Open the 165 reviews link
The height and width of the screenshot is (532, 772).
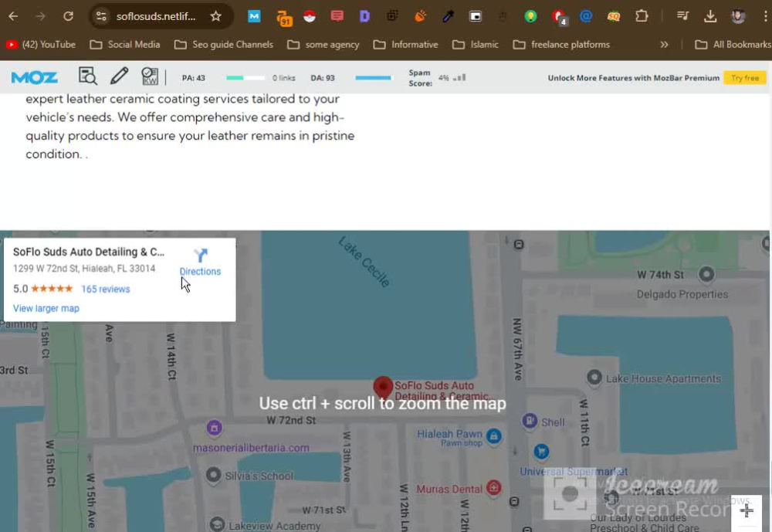(105, 289)
